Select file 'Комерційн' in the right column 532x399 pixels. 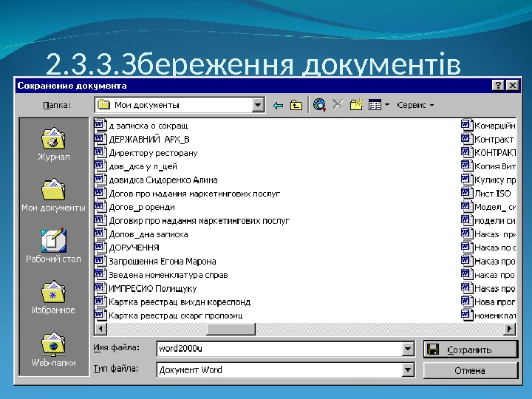(494, 126)
